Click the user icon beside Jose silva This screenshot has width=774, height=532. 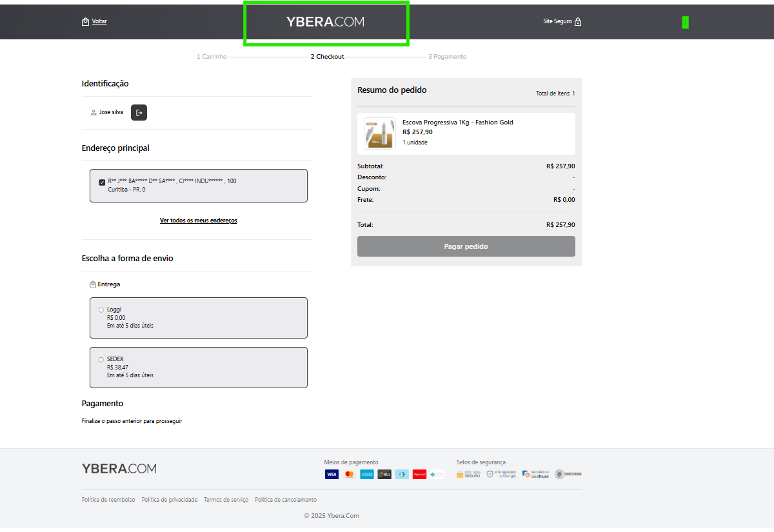pos(94,112)
